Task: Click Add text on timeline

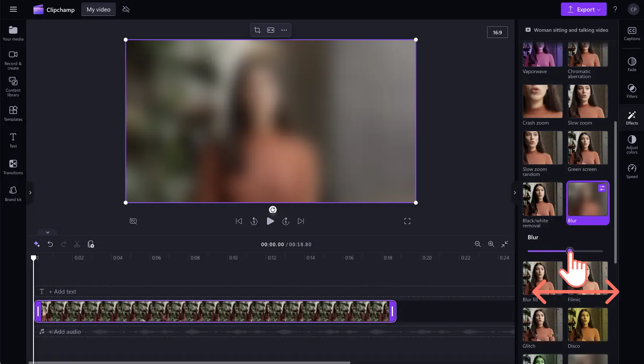Action: [62, 292]
